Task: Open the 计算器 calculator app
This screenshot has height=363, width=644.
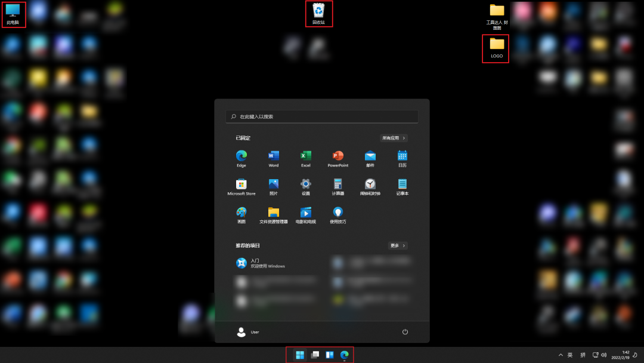Action: pos(338,184)
